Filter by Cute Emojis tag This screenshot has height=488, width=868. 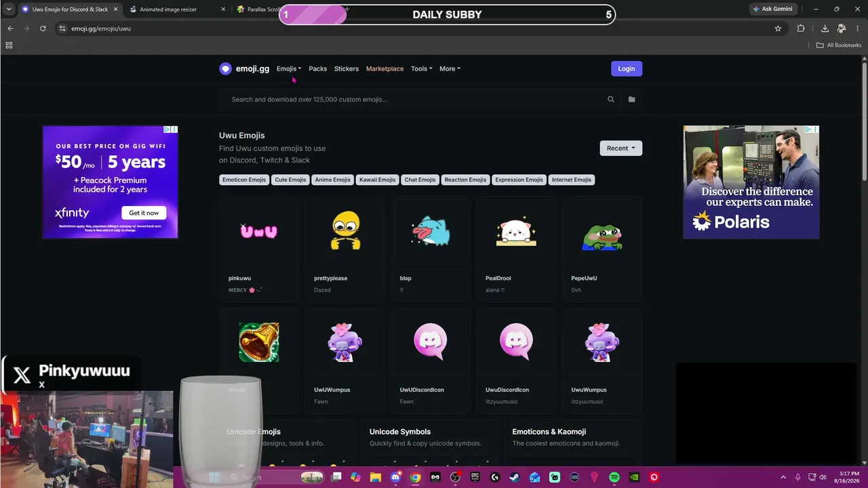click(x=290, y=180)
